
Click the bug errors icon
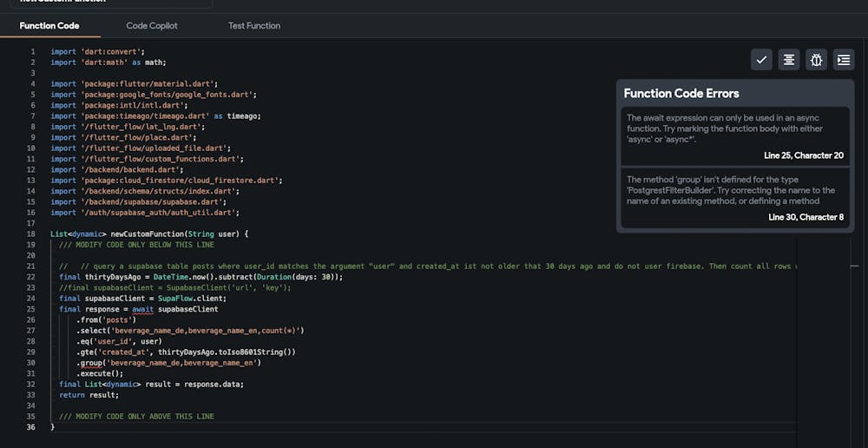click(817, 59)
